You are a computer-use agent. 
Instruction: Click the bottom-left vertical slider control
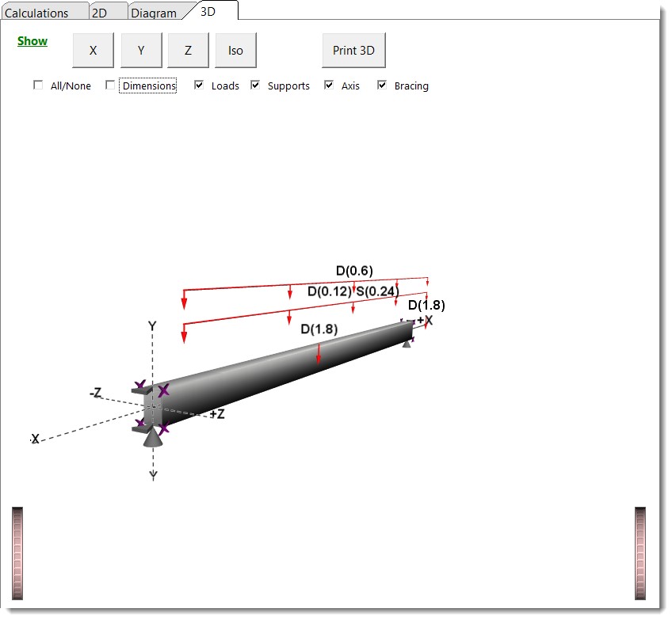pyautogui.click(x=17, y=550)
